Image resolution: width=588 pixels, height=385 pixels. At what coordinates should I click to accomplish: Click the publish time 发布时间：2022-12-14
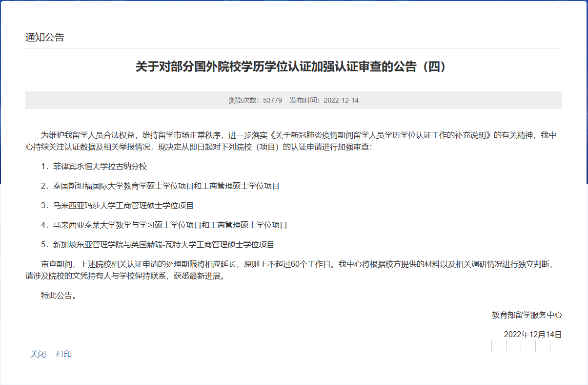tap(324, 100)
